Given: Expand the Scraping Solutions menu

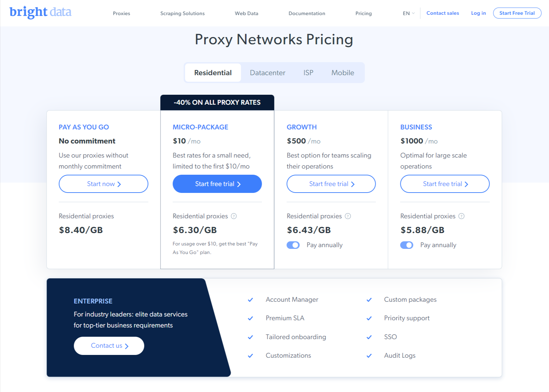Looking at the screenshot, I should coord(182,13).
